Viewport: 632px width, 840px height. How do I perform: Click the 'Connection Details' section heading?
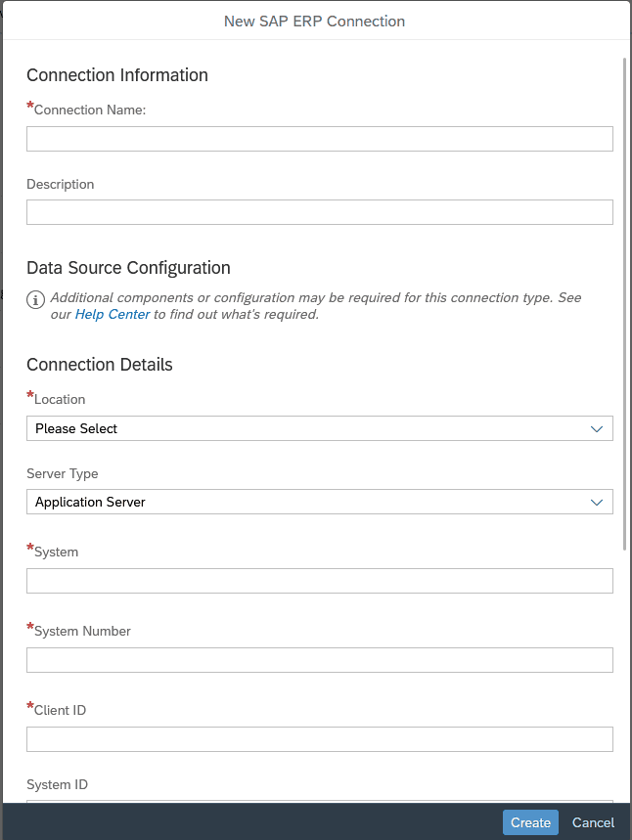100,365
